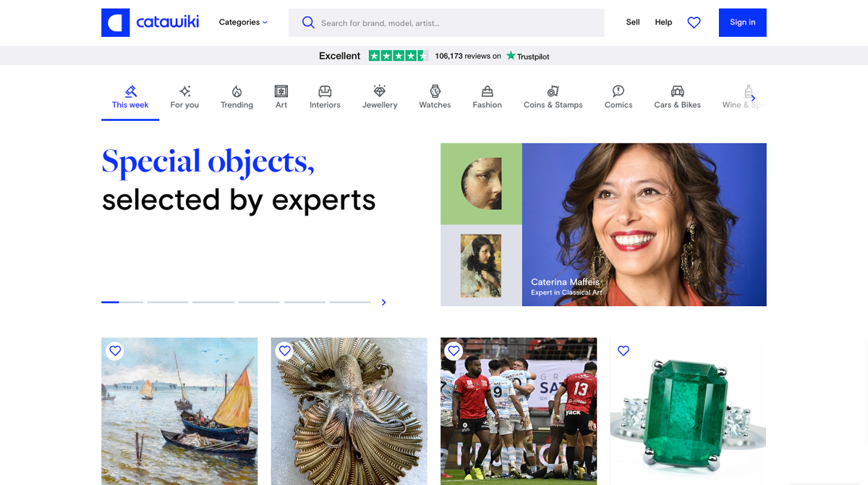Favourite the sailboat painting lot
The image size is (868, 485).
point(114,351)
